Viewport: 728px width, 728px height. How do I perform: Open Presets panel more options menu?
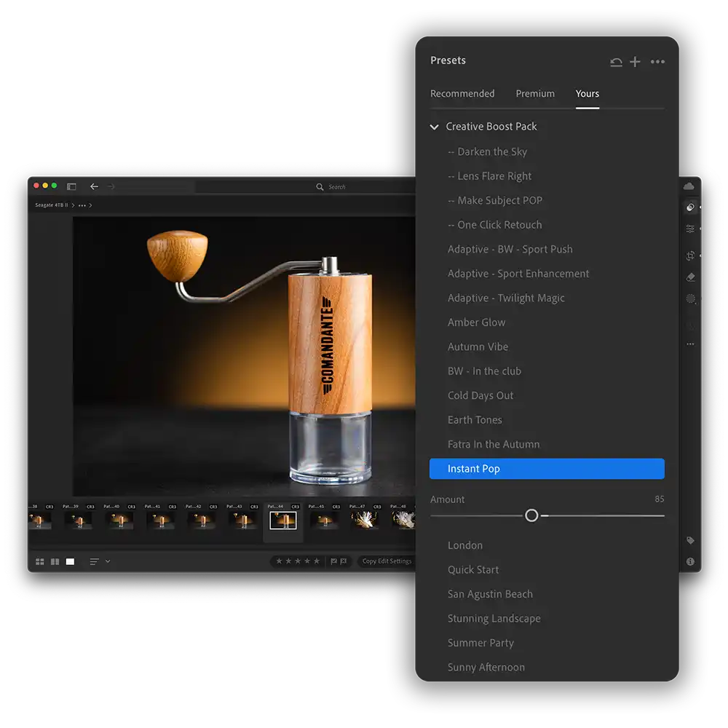click(x=657, y=62)
